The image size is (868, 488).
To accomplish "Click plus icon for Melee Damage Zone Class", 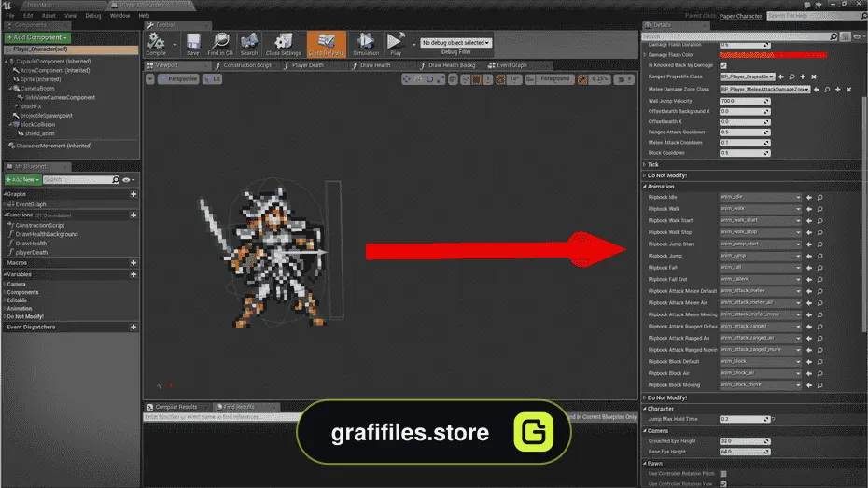I will click(837, 89).
